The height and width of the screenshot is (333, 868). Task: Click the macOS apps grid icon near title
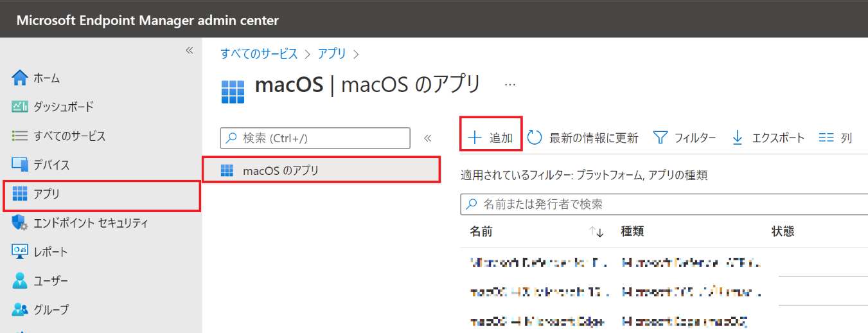pyautogui.click(x=233, y=91)
